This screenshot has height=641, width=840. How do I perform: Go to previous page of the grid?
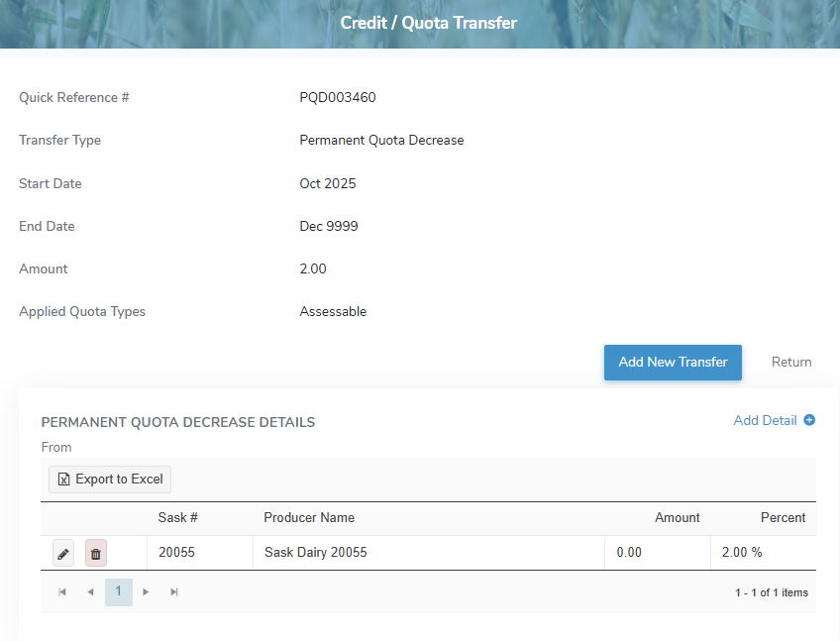tap(90, 592)
